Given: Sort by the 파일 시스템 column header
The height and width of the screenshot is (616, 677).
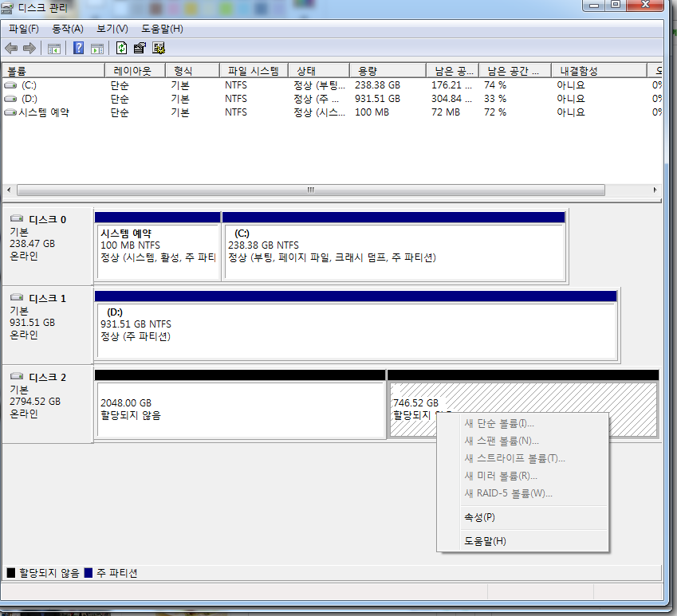Looking at the screenshot, I should click(253, 71).
